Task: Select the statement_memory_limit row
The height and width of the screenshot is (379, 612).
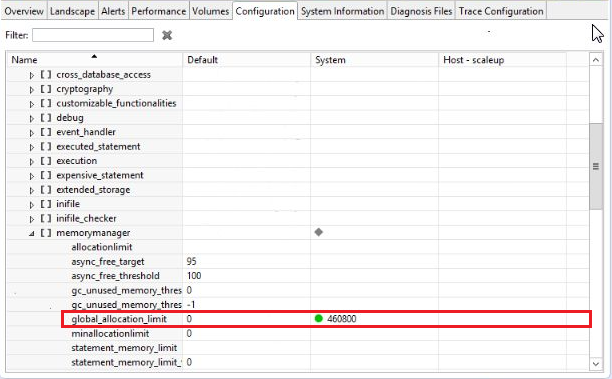Action: pyautogui.click(x=297, y=348)
